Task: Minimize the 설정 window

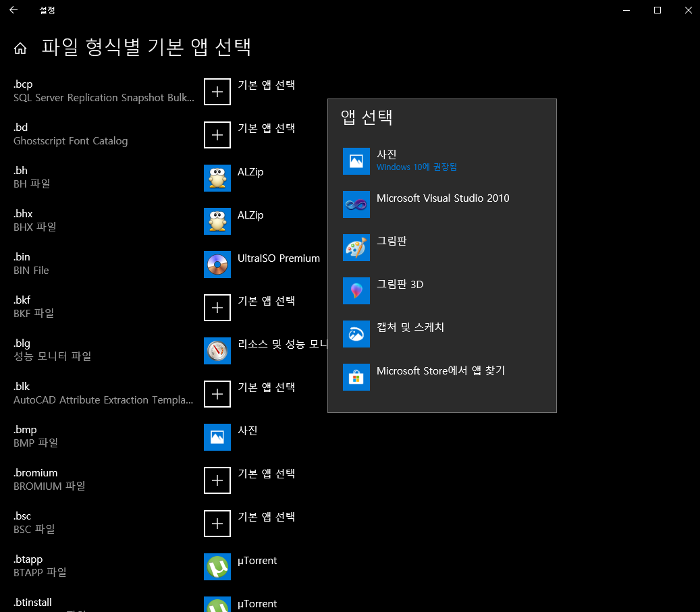Action: coord(626,10)
